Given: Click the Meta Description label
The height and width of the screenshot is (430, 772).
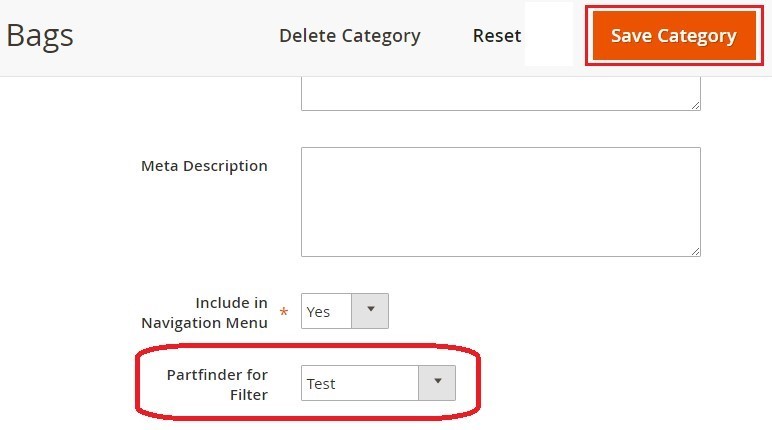Looking at the screenshot, I should (x=204, y=166).
